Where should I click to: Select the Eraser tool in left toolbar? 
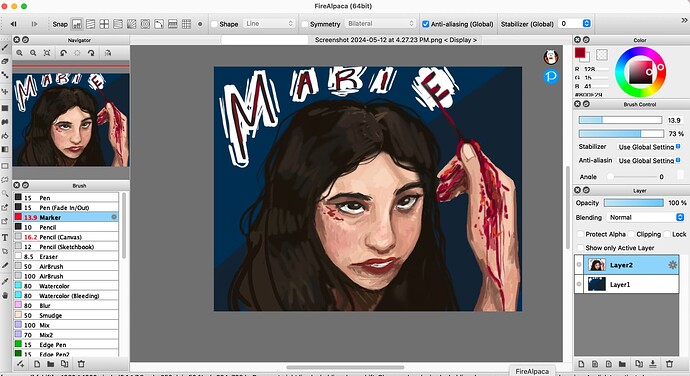tap(5, 61)
